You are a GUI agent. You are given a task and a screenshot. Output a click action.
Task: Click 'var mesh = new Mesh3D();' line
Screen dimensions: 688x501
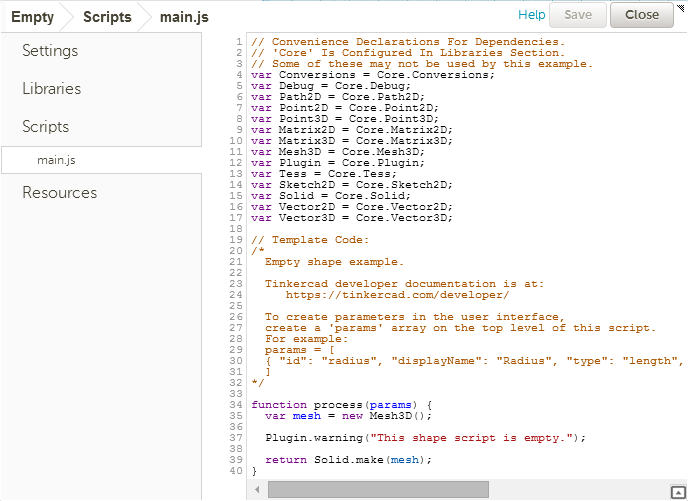(x=348, y=415)
